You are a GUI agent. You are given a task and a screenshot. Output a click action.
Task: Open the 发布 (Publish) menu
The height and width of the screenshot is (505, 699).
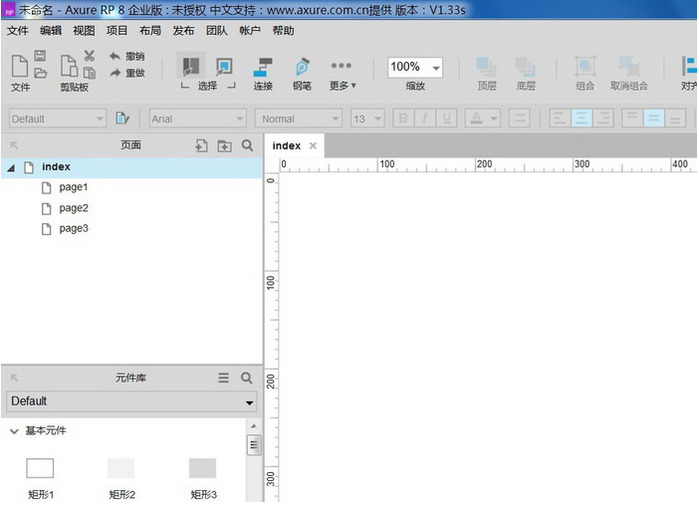(184, 31)
